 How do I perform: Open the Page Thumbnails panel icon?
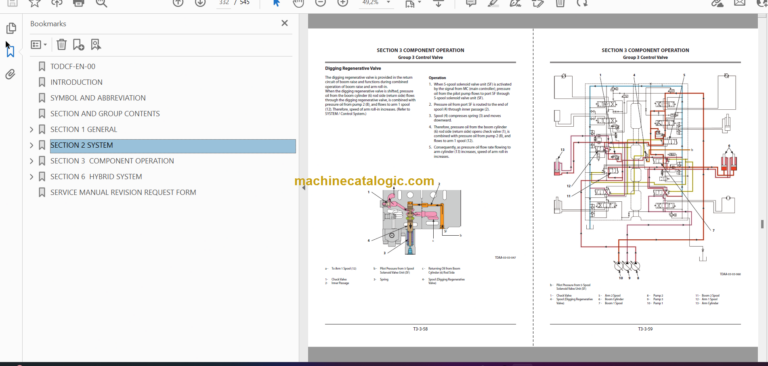11,28
